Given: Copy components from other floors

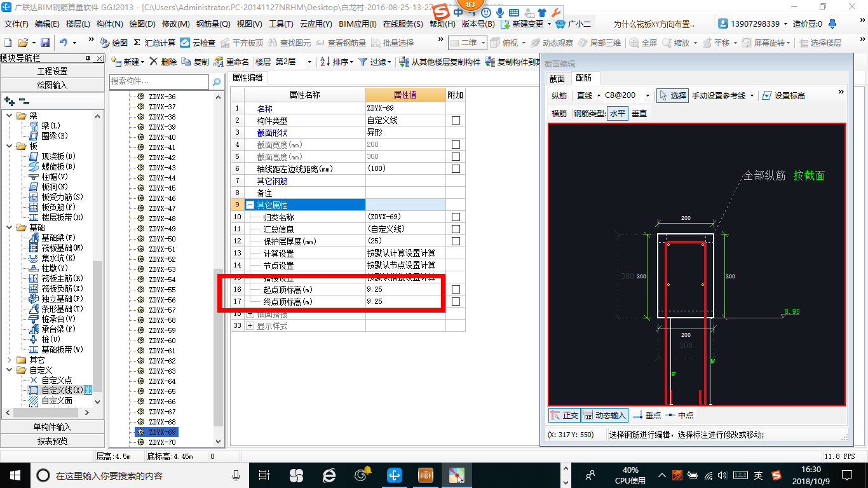Looking at the screenshot, I should click(x=440, y=62).
